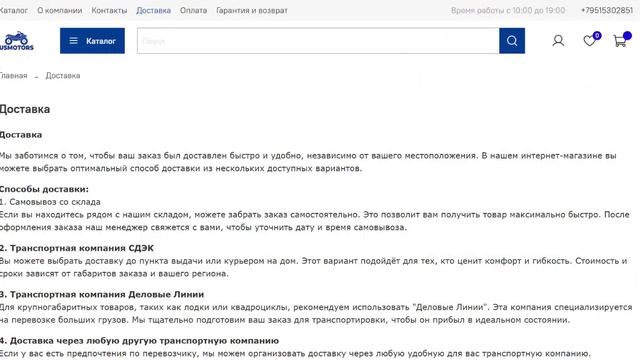Open the О компании page
Viewport: 640px width, 360px height.
60,10
